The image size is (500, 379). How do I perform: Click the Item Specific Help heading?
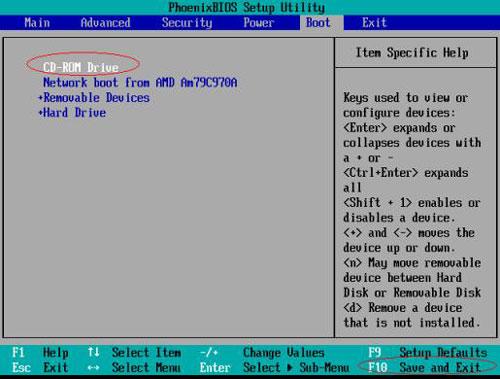(x=412, y=53)
